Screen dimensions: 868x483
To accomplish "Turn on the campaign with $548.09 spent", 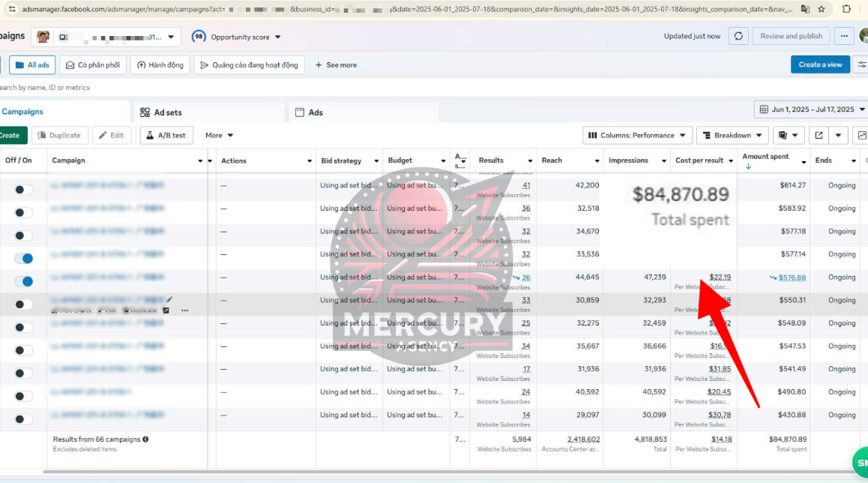I will (x=23, y=327).
